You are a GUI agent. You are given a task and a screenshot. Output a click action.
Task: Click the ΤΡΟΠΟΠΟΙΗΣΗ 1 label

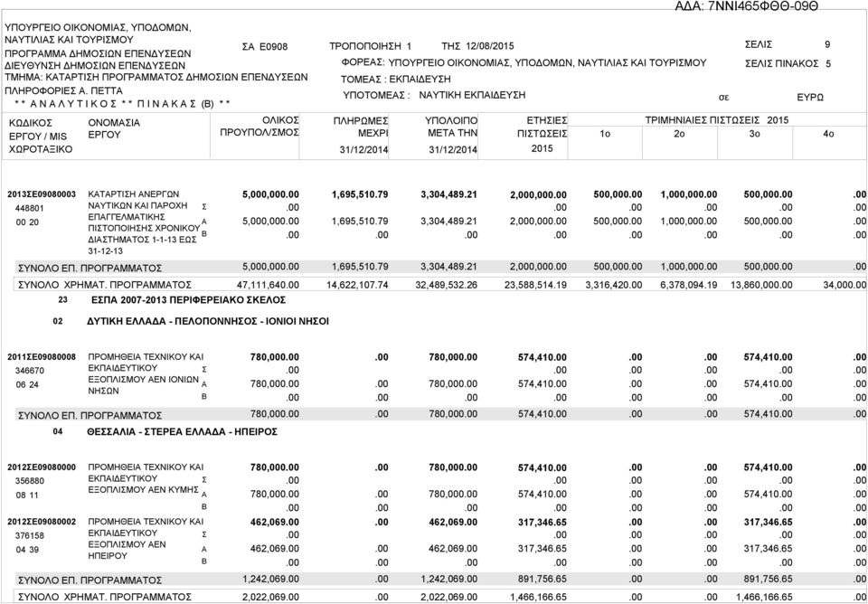(371, 46)
